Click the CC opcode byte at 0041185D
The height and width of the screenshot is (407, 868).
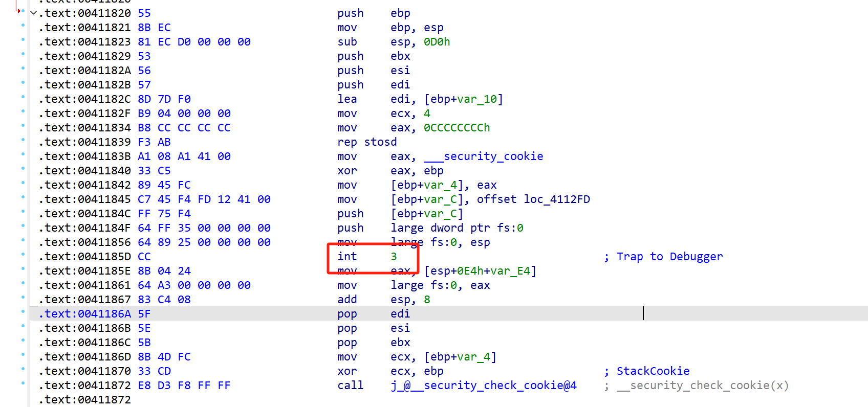point(144,257)
